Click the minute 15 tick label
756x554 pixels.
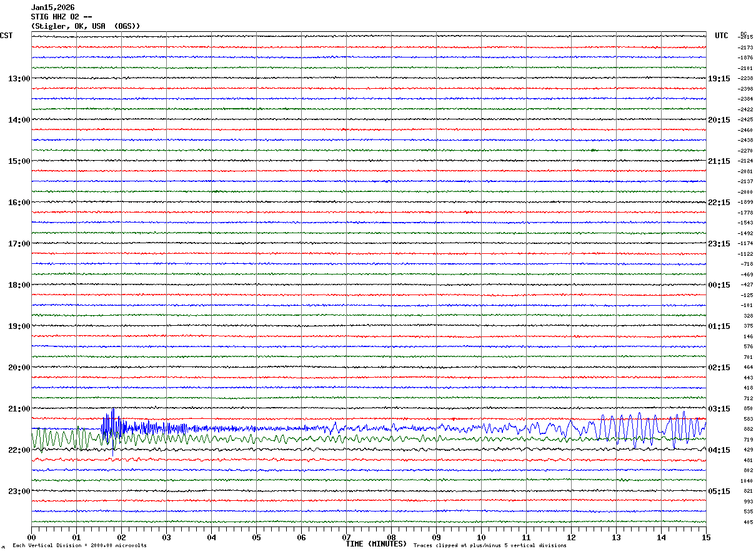706,537
